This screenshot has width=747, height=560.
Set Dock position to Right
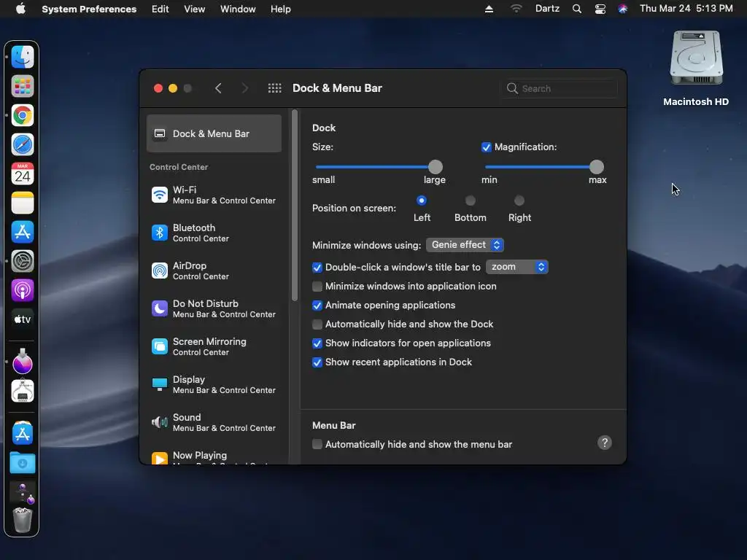coord(519,201)
